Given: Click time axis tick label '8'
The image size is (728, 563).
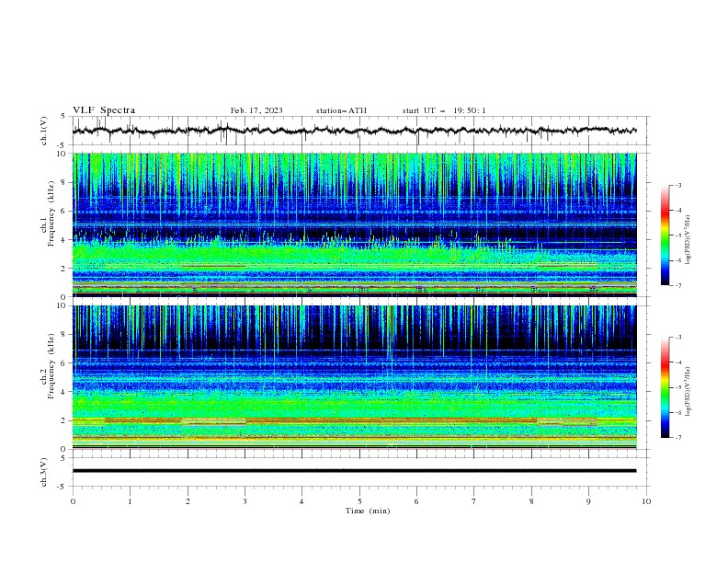Looking at the screenshot, I should pos(531,501).
